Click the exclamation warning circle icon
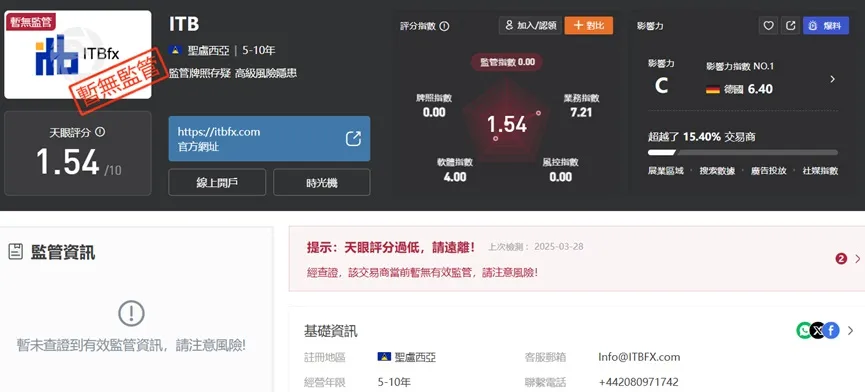This screenshot has width=865, height=392. coord(131,314)
